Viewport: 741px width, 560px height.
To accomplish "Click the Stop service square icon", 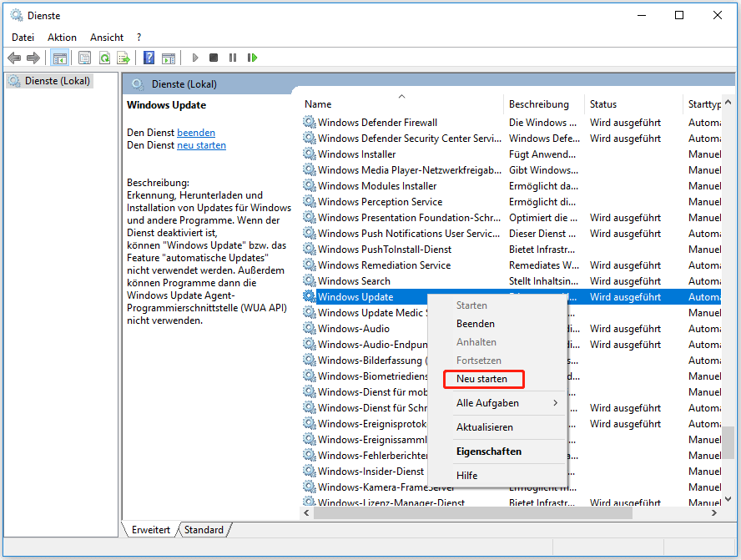I will (214, 58).
